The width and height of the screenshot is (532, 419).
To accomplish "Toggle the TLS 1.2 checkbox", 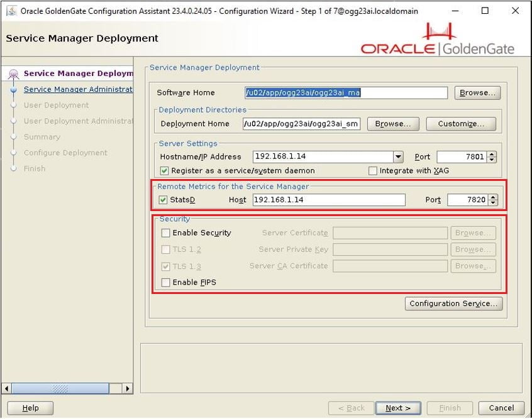I will 165,249.
